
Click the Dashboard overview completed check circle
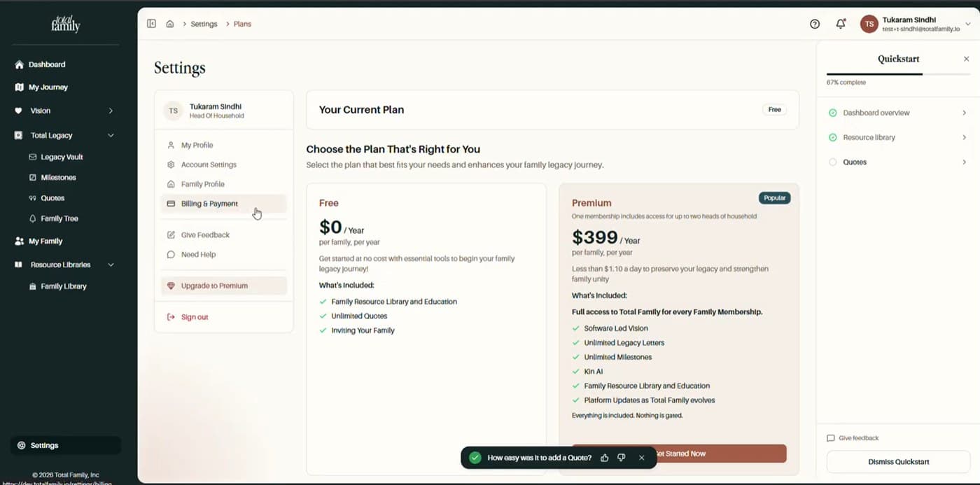pyautogui.click(x=833, y=113)
